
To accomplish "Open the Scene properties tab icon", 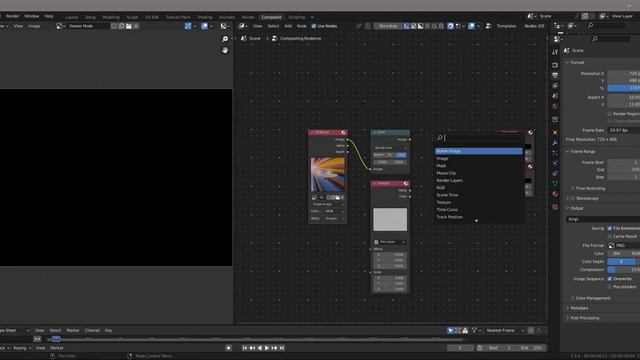I will coord(555,96).
